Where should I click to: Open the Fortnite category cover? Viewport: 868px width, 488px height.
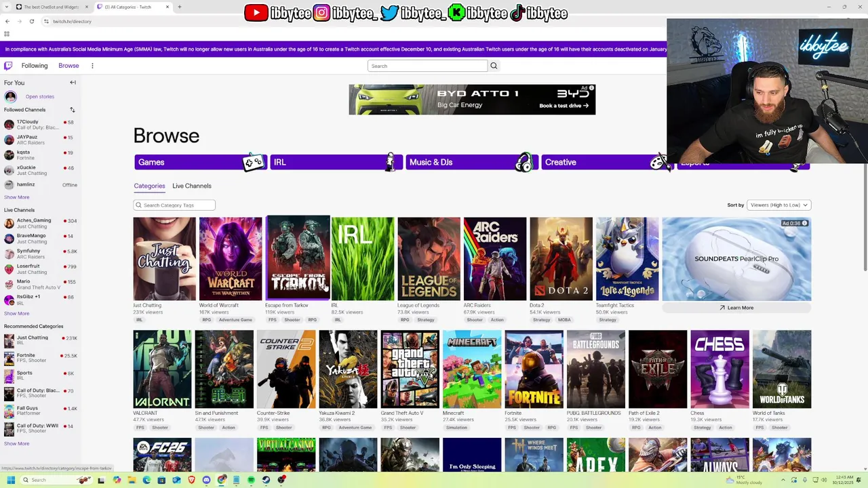[534, 369]
